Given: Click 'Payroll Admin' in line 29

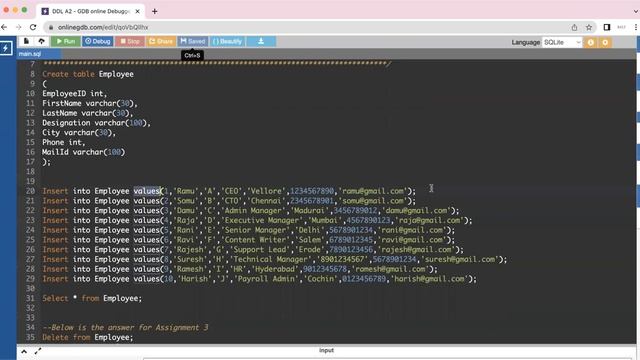Looking at the screenshot, I should pyautogui.click(x=266, y=279).
